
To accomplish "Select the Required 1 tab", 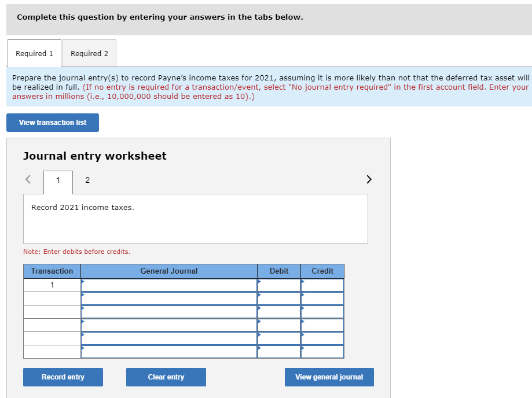I will click(x=34, y=53).
